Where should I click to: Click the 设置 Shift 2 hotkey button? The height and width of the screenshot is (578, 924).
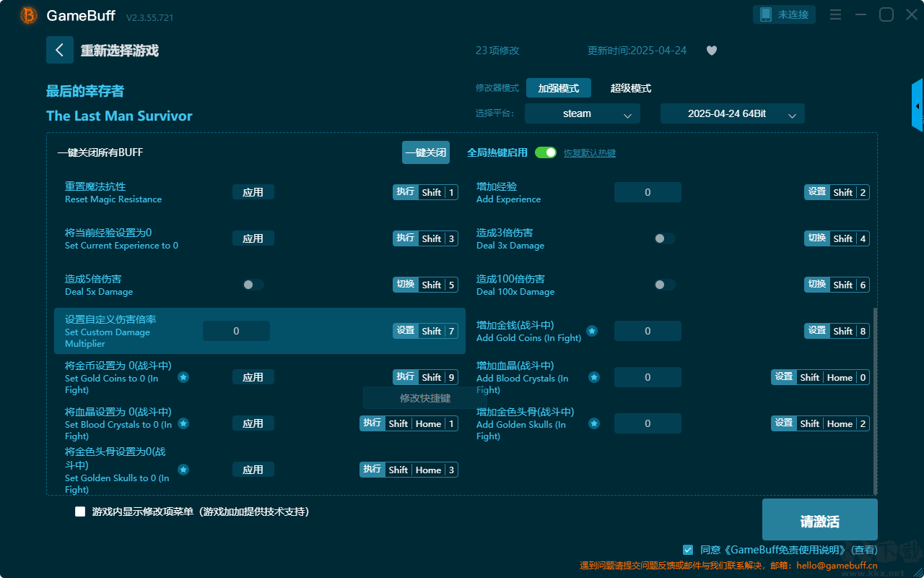coord(837,192)
